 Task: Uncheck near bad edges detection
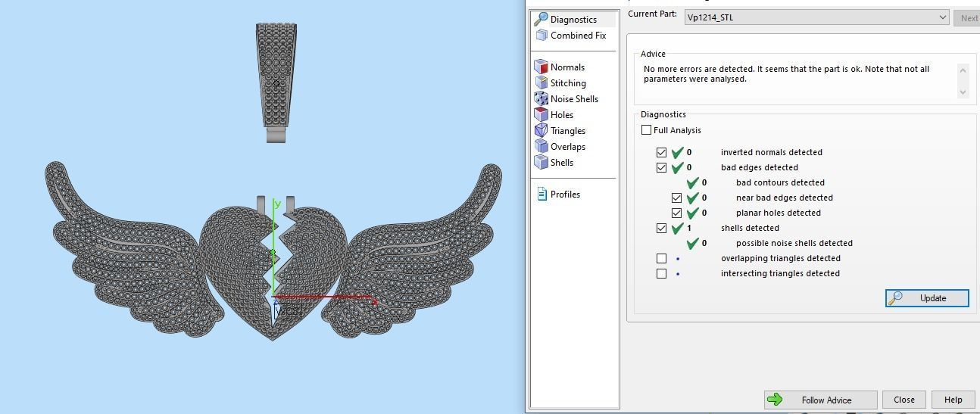click(x=676, y=198)
